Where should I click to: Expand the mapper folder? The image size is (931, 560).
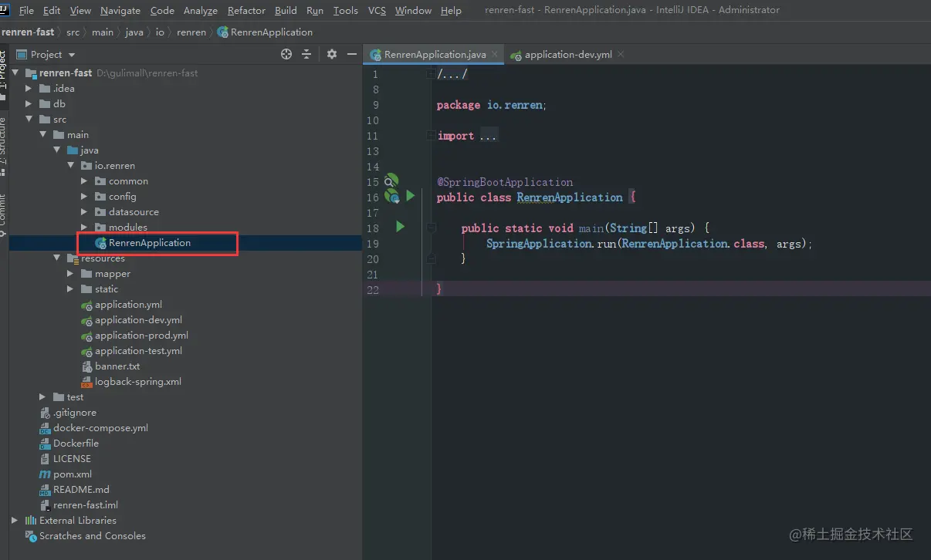click(x=71, y=274)
